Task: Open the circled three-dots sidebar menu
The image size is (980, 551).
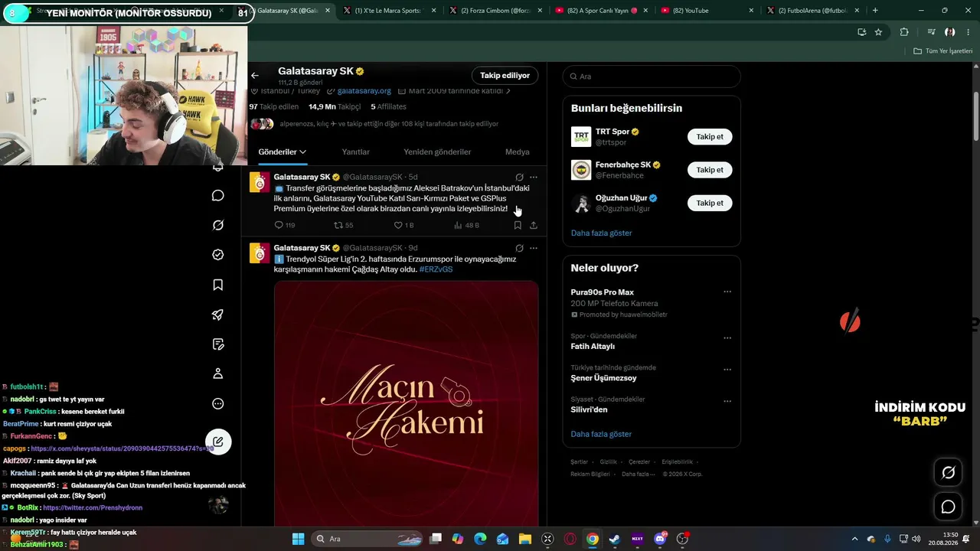Action: 218,404
